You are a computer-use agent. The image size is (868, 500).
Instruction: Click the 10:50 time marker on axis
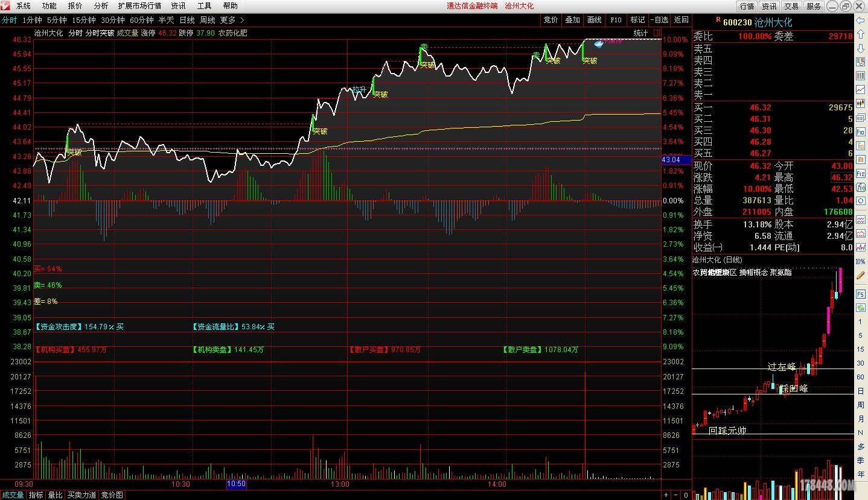coord(236,484)
